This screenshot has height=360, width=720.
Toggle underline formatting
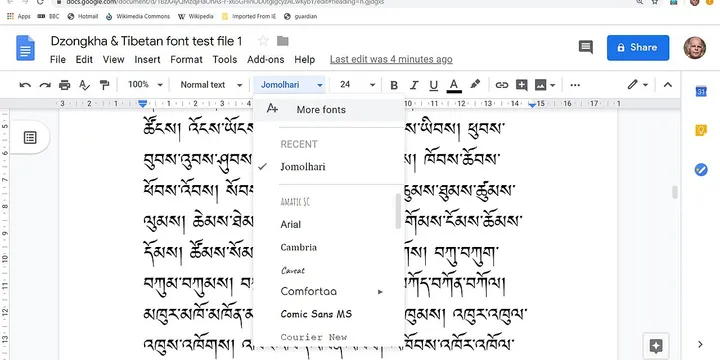433,85
